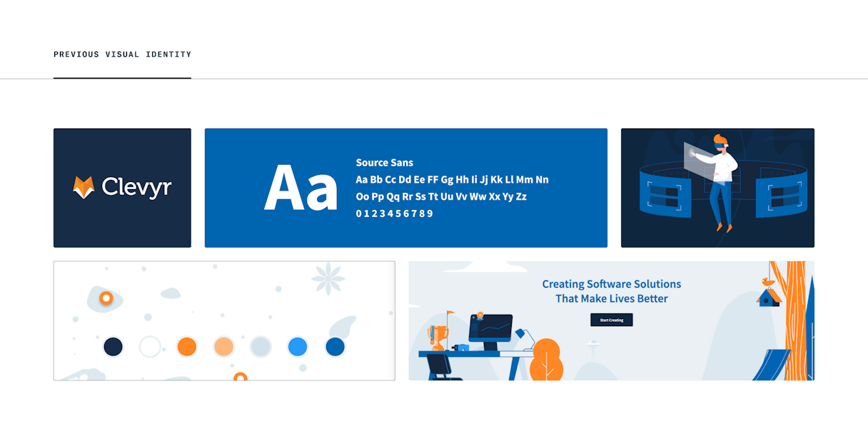Select the pale gray-blue color swatch
This screenshot has width=868, height=434.
261,347
